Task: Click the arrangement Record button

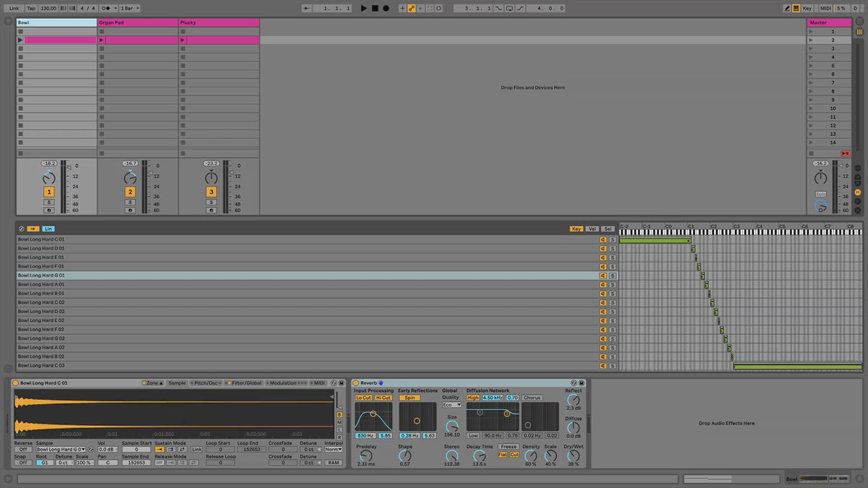Action: coord(386,8)
